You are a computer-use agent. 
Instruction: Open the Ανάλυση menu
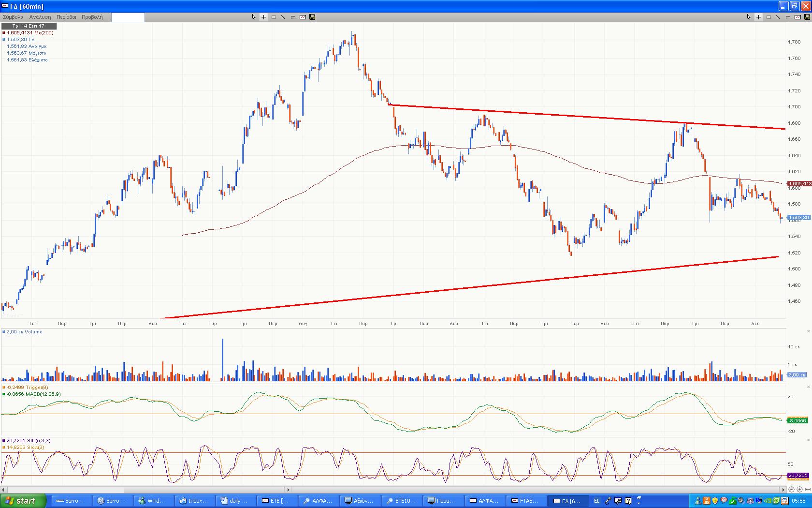click(x=40, y=17)
